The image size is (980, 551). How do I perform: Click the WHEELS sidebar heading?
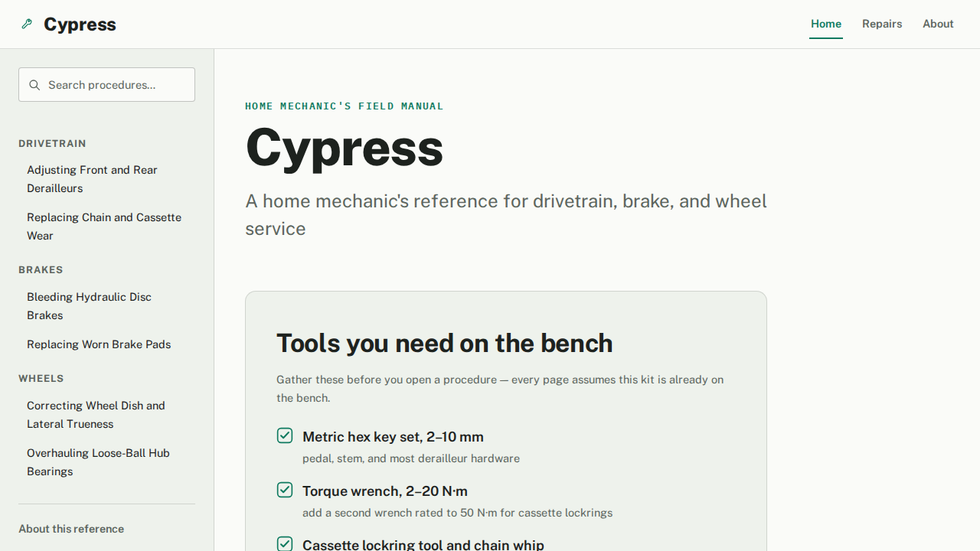41,379
